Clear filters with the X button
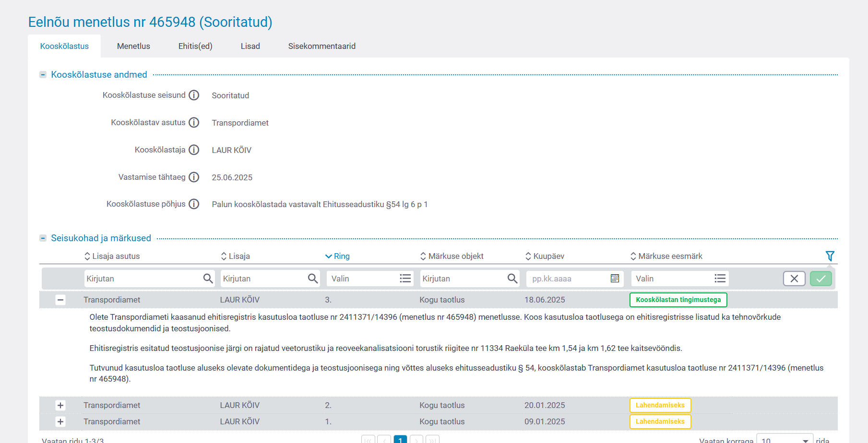The image size is (868, 443). [794, 279]
